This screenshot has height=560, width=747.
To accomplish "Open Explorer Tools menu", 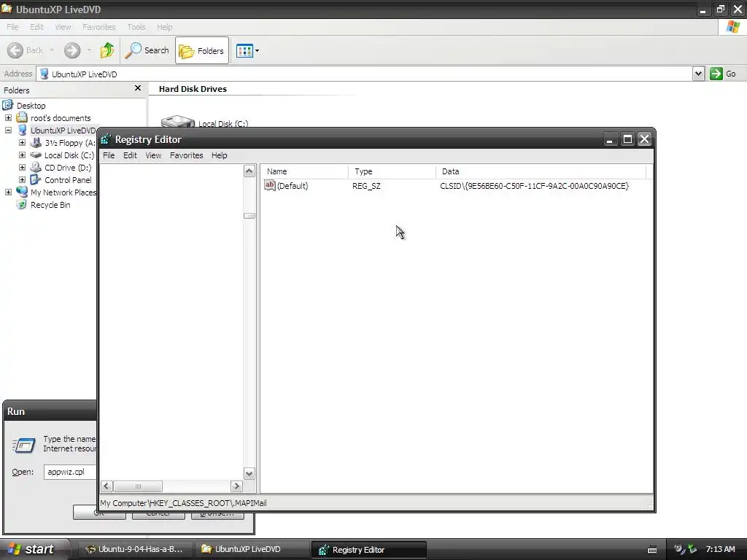I will (x=136, y=27).
